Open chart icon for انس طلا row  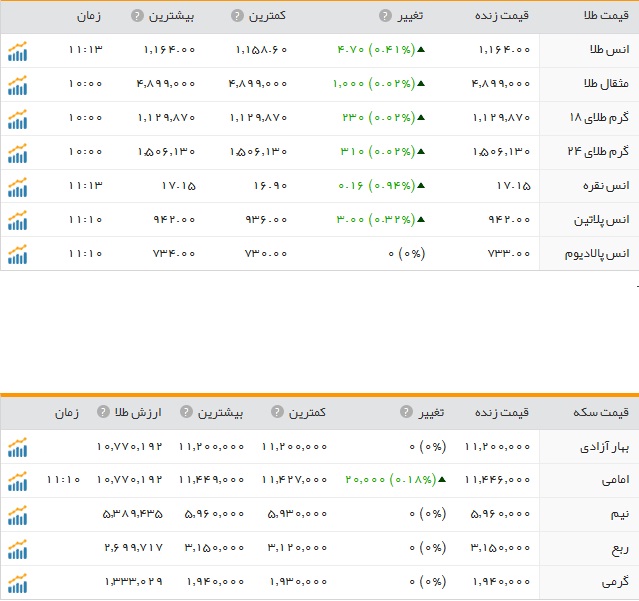(18, 51)
